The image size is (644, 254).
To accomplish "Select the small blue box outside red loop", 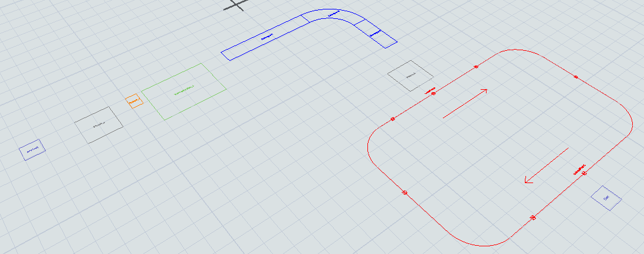I will pyautogui.click(x=606, y=198).
